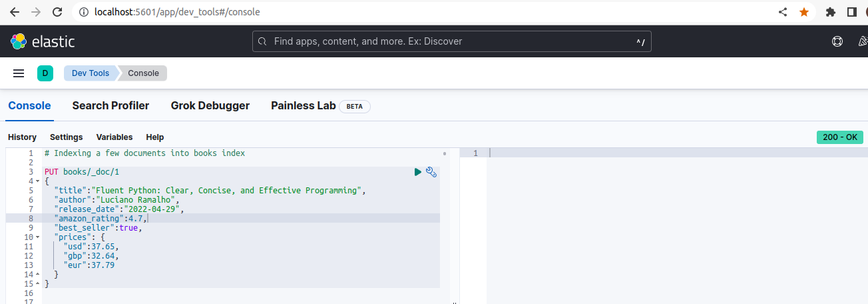The height and width of the screenshot is (304, 868).
Task: Collapse the prices block on line 10
Action: pyautogui.click(x=37, y=237)
